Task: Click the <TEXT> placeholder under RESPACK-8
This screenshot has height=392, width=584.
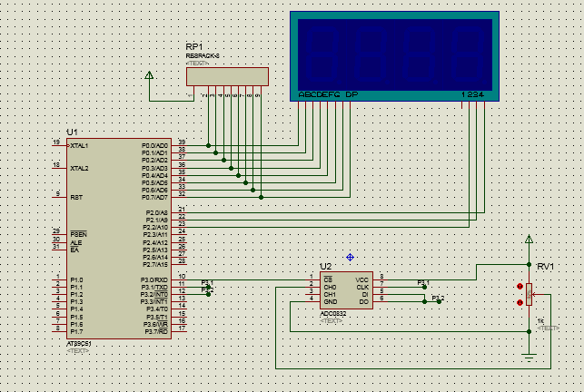Action: 197,64
